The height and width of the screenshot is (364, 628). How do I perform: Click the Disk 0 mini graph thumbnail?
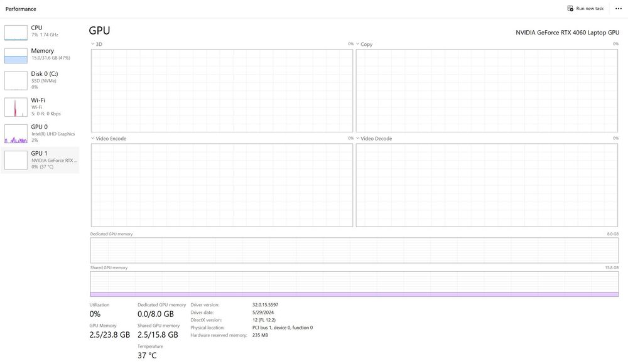[x=16, y=80]
